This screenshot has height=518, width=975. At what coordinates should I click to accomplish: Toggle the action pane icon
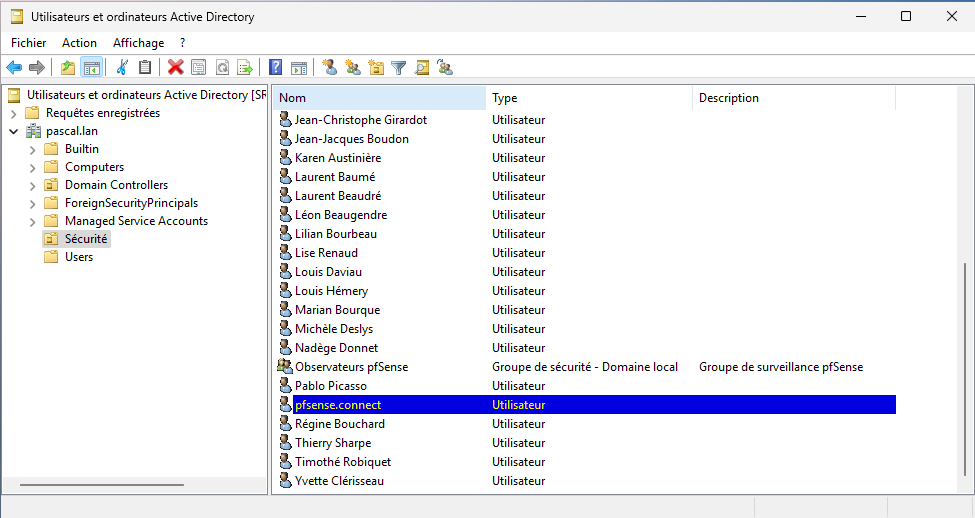coord(298,67)
